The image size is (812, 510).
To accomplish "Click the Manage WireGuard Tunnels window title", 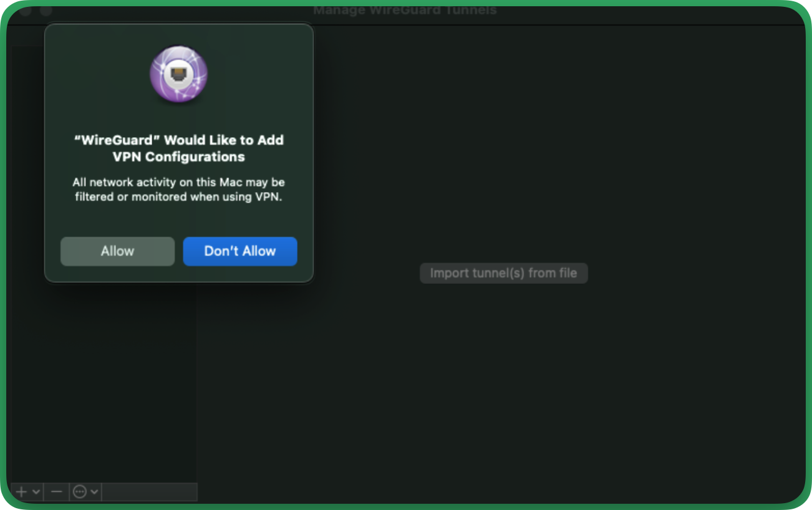I will [x=405, y=11].
